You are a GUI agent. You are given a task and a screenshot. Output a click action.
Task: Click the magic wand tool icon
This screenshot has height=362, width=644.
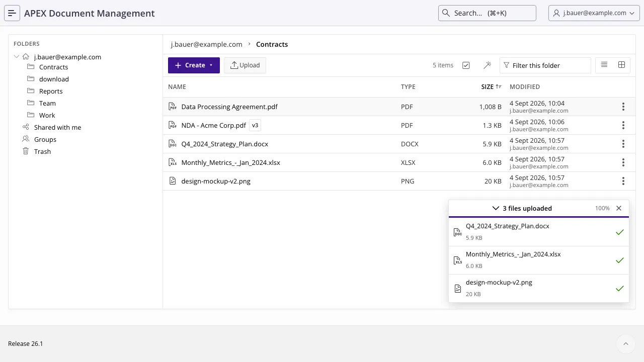click(487, 65)
